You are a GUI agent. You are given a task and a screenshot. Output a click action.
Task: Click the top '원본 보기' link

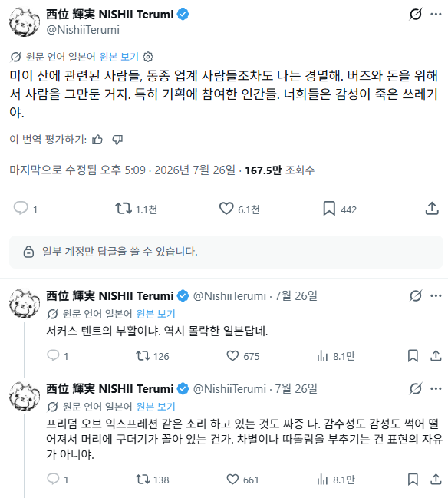pos(119,57)
